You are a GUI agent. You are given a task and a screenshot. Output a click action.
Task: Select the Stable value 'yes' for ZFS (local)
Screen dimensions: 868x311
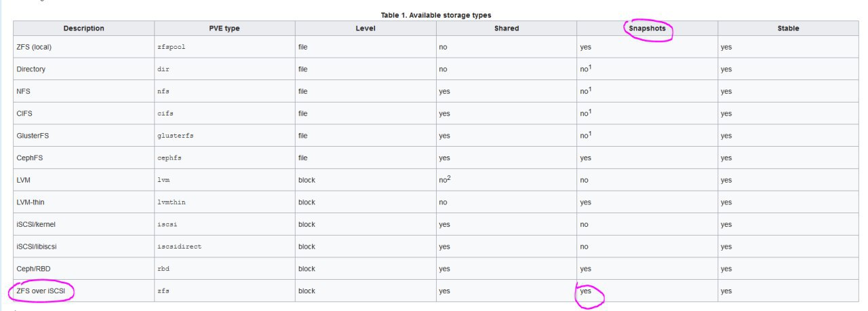[727, 48]
